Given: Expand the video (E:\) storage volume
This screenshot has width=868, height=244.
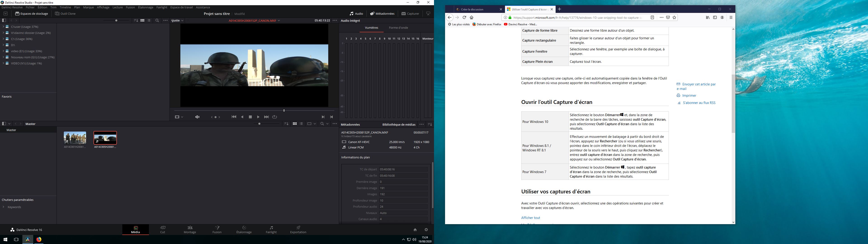Looking at the screenshot, I should (3, 51).
